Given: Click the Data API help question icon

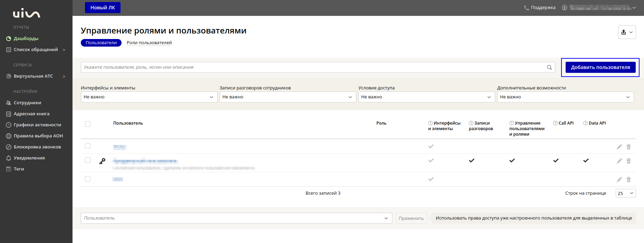Looking at the screenshot, I should pyautogui.click(x=585, y=123).
